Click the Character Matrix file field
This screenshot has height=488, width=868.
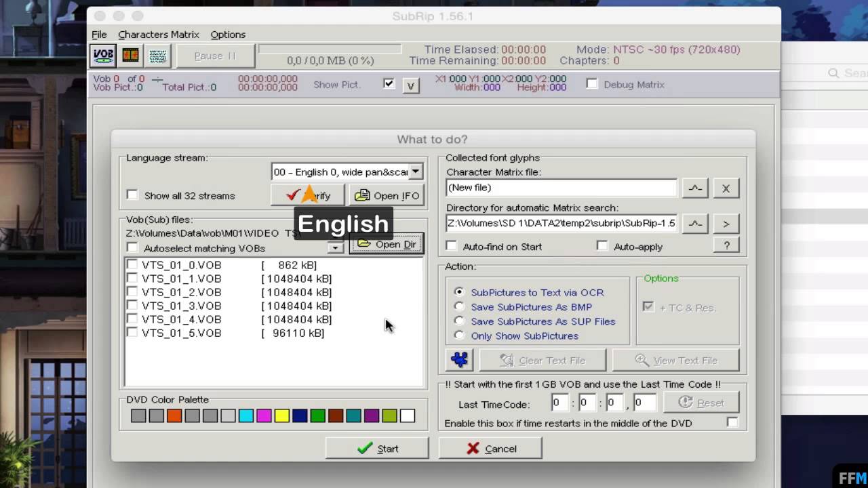tap(561, 188)
